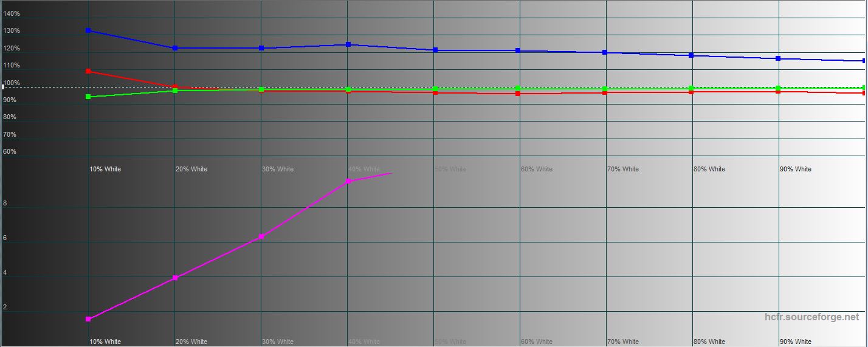The image size is (868, 347).
Task: Click the 8 label on the lower axis
Action: pyautogui.click(x=5, y=204)
